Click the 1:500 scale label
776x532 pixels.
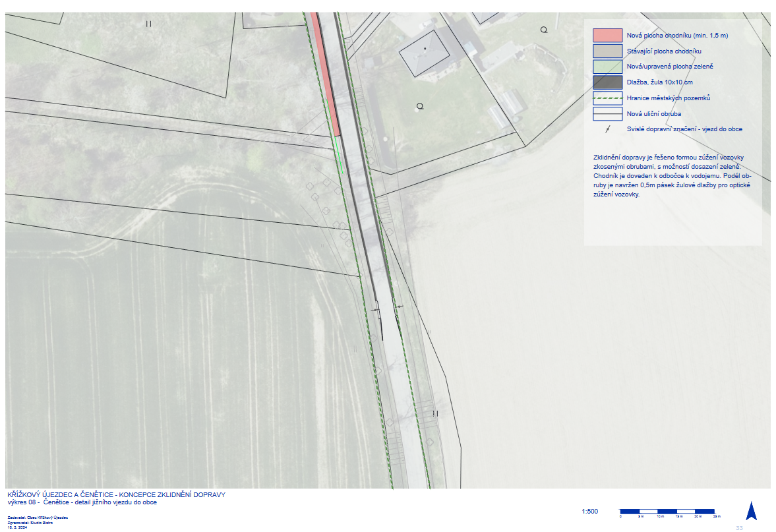[x=590, y=512]
